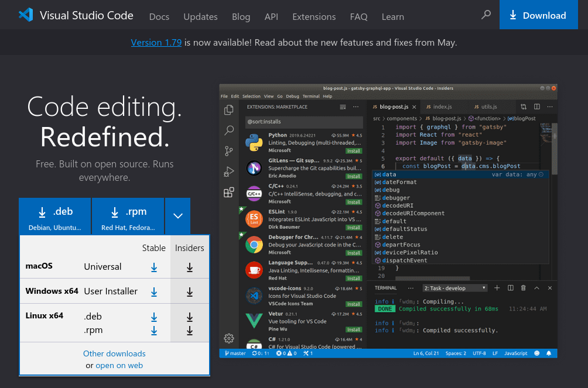Click Ln 6, Col 21 in the status bar
Screen dimensions: 588x388
[x=426, y=353]
